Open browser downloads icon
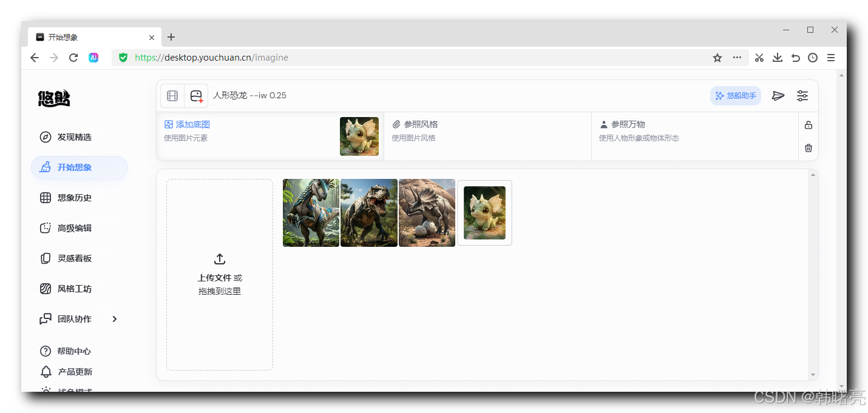Image resolution: width=868 pixels, height=413 pixels. 777,58
